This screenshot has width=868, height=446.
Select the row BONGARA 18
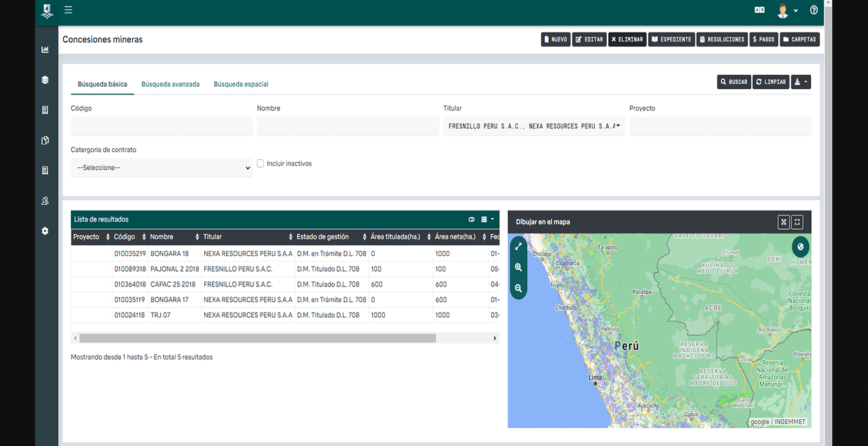tap(285, 254)
